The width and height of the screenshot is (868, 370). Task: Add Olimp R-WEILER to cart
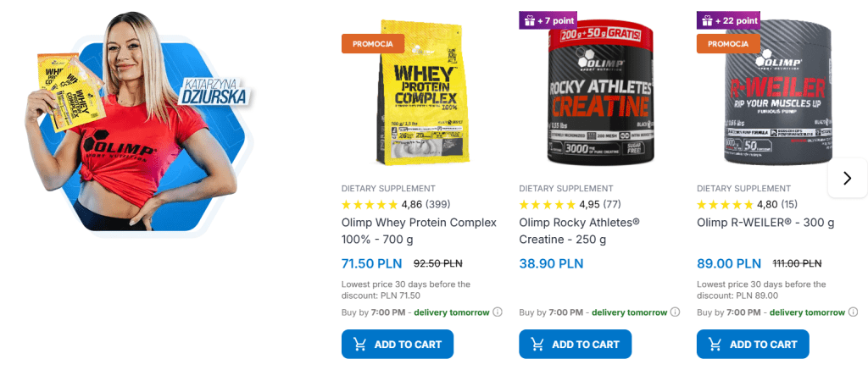point(753,344)
